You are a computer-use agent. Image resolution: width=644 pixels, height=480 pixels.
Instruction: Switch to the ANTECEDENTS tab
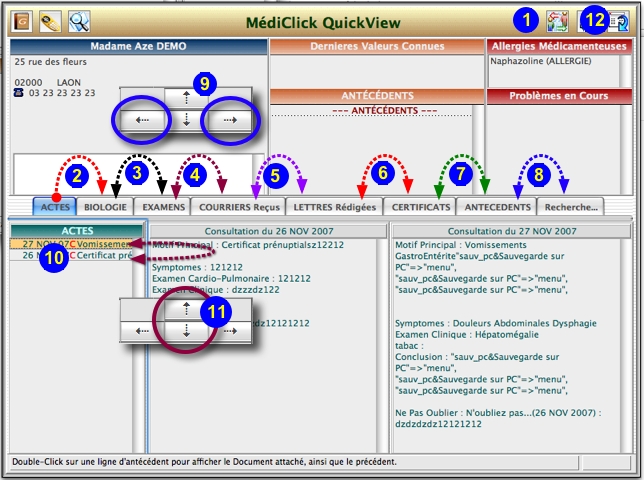click(497, 207)
